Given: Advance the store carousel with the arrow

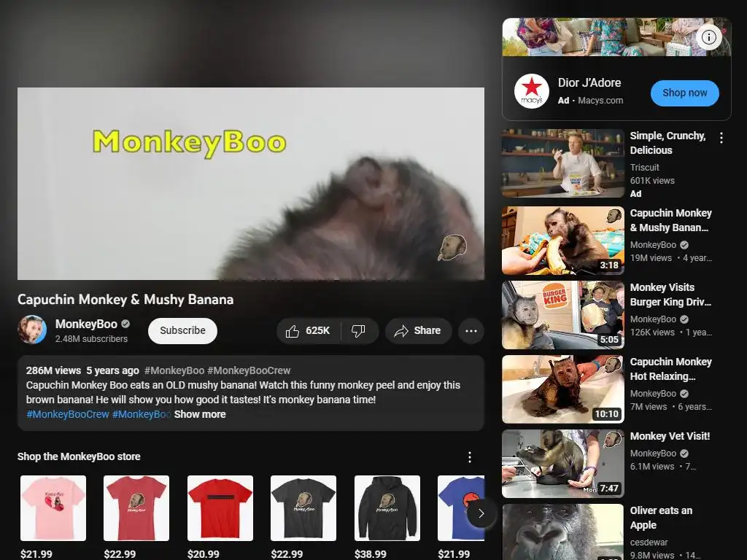Looking at the screenshot, I should point(481,513).
